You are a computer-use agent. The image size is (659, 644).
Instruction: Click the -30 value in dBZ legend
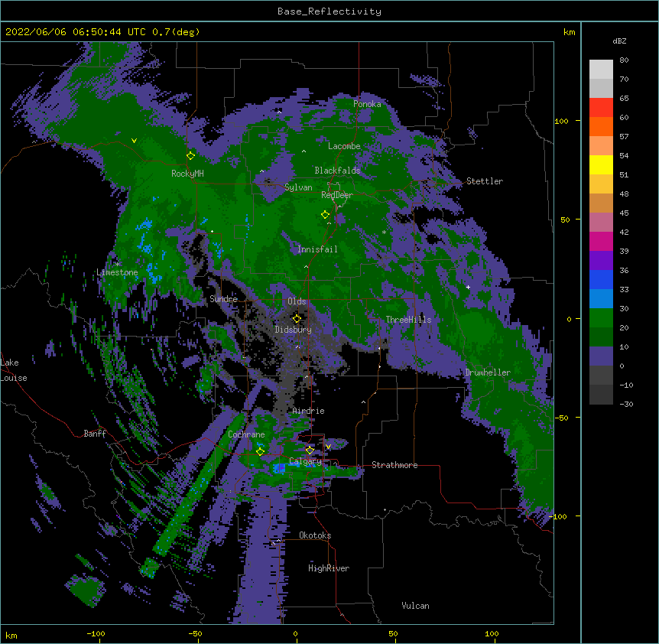coord(626,405)
